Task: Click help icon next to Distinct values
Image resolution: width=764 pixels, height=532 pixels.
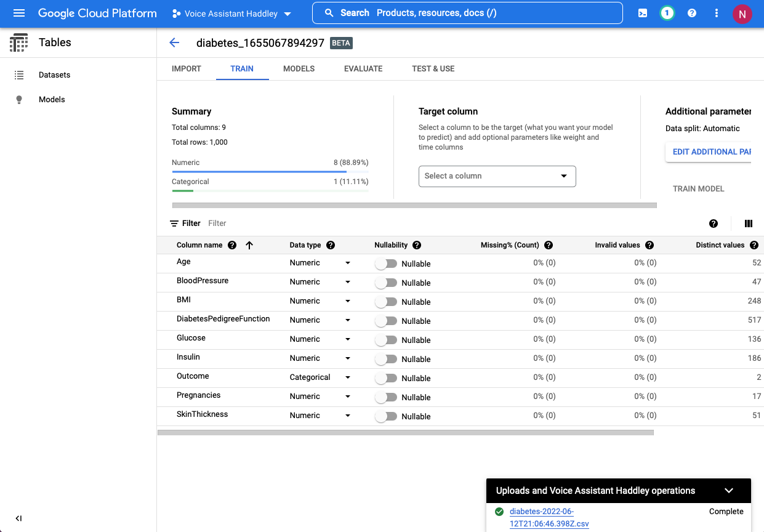Action: [754, 245]
